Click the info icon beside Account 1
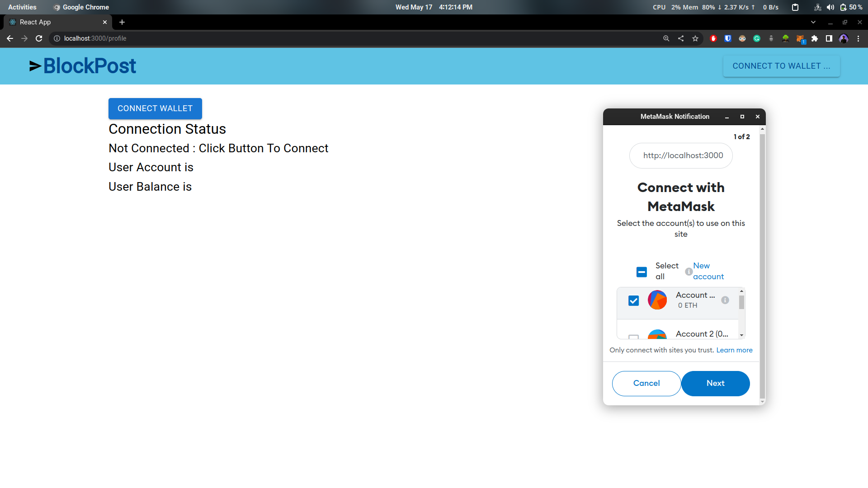This screenshot has height=488, width=868. pyautogui.click(x=725, y=300)
